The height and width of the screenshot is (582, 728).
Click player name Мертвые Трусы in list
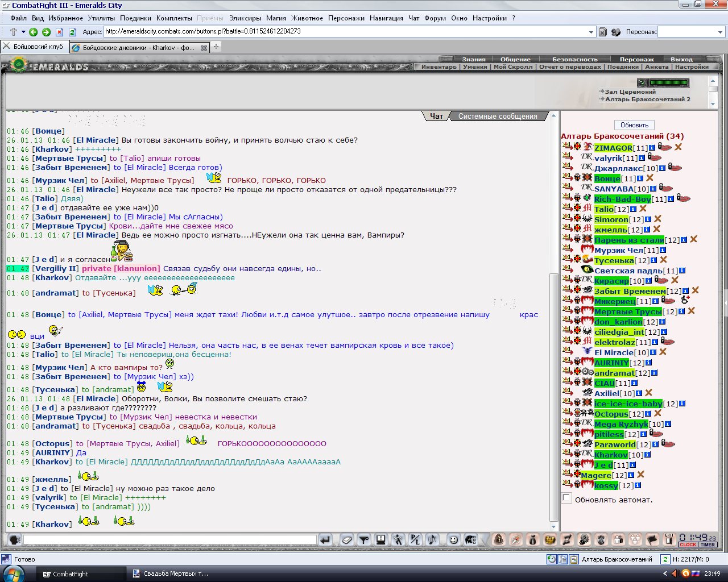point(628,311)
